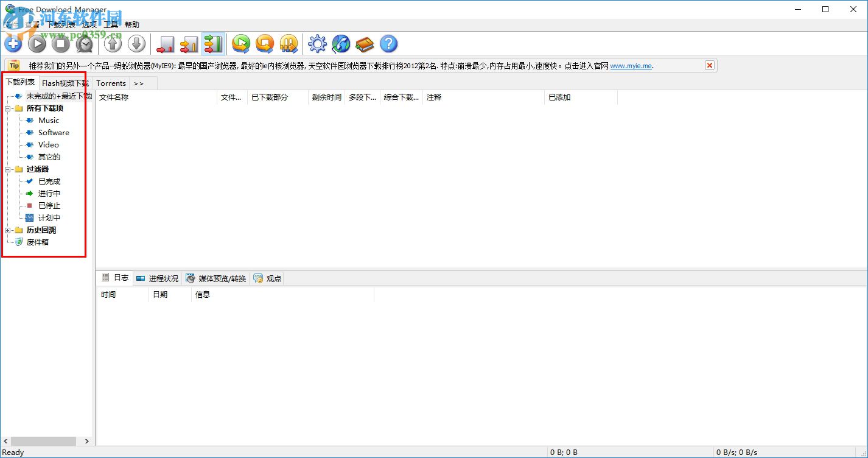Open the 工具 menu
Screen dimensions: 868x458
pos(111,24)
